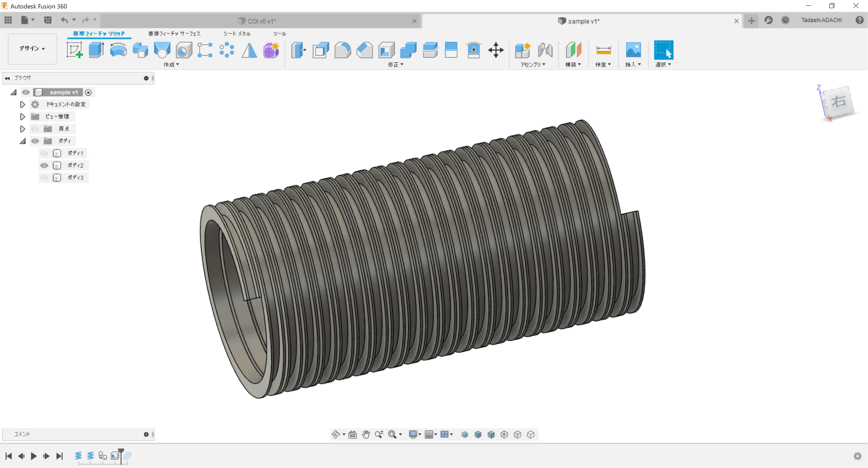
Task: Select the Extrude tool
Action: point(96,50)
